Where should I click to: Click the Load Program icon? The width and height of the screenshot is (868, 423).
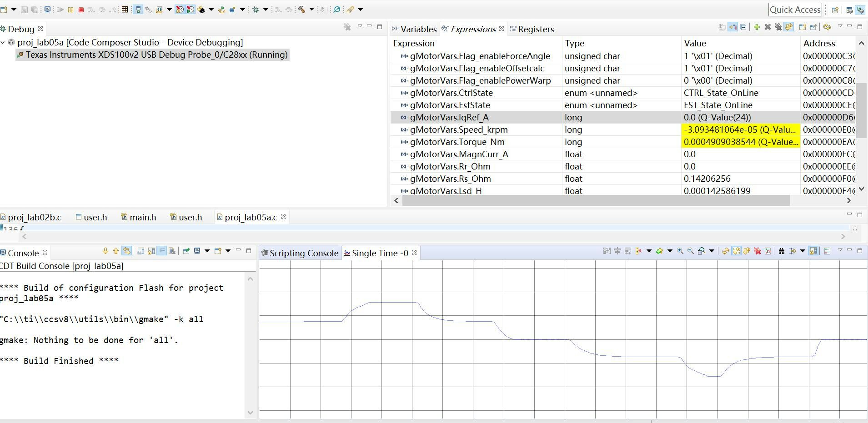coord(159,10)
